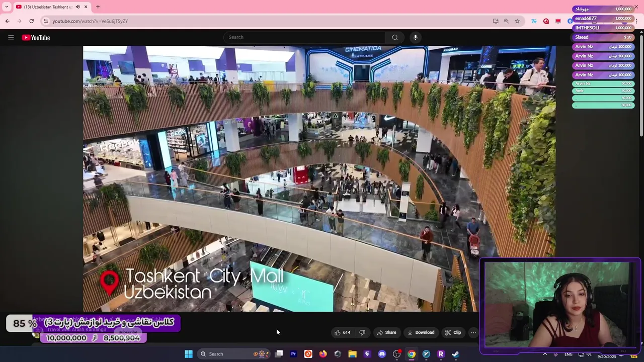644x362 pixels.
Task: Click the YouTube search magnifier button
Action: (x=395, y=37)
